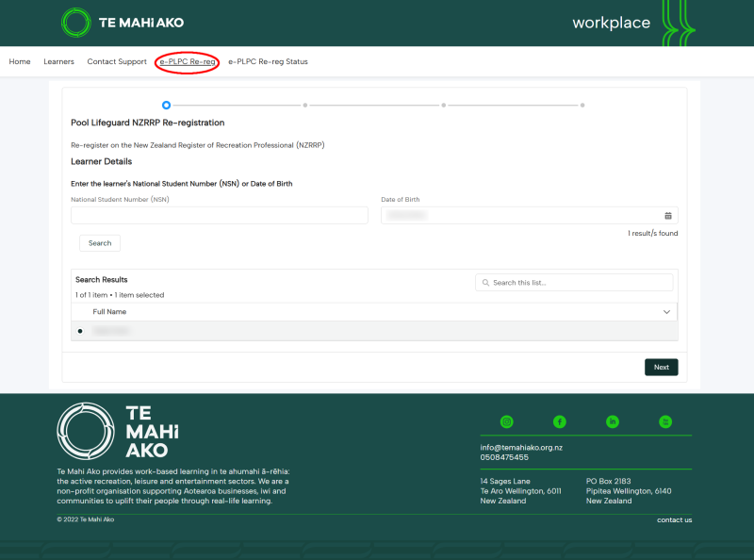This screenshot has height=560, width=754.
Task: Open the e-PLPC Re-reg Status tab
Action: click(268, 61)
